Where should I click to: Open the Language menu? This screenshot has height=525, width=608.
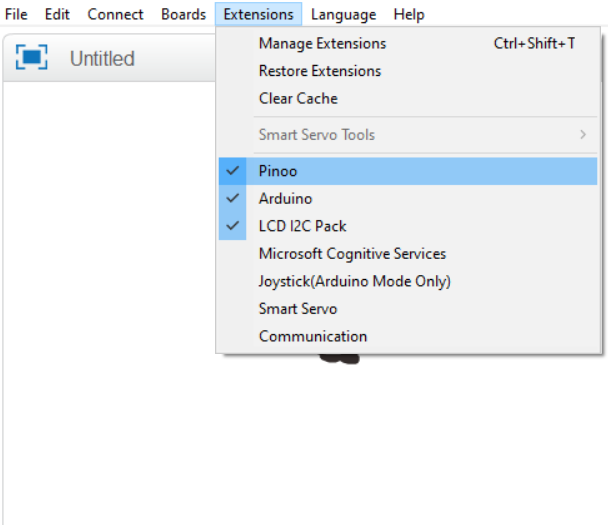tap(344, 14)
